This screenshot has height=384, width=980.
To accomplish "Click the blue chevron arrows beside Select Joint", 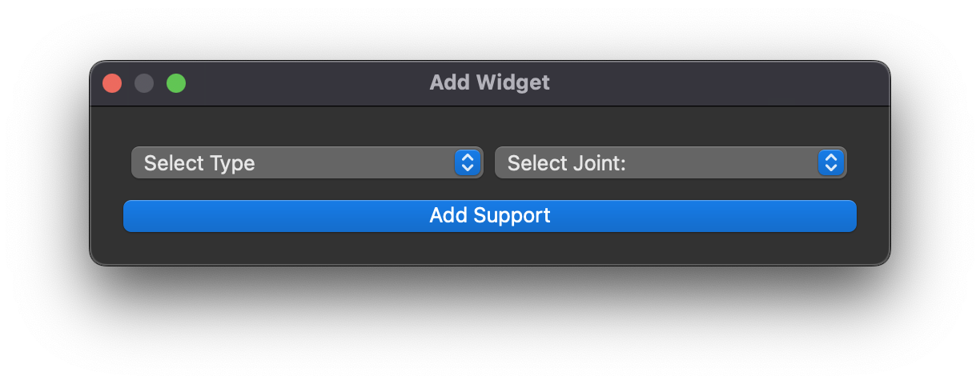I will point(831,162).
